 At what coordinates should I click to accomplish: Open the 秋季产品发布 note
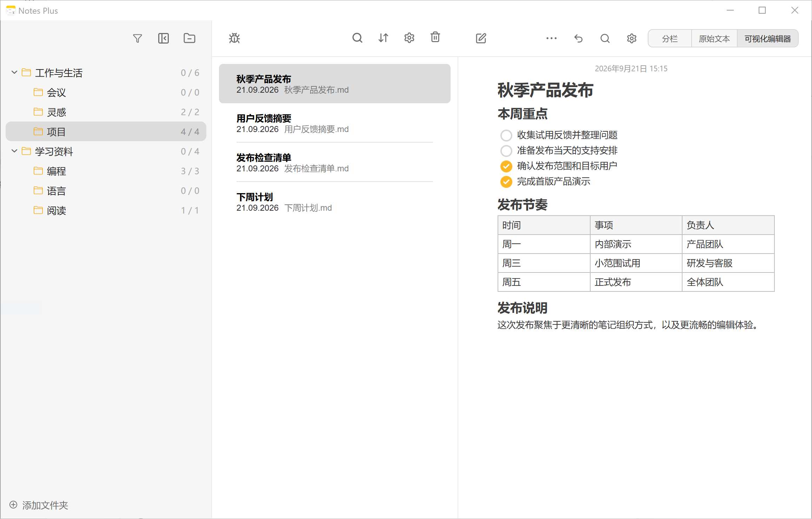[x=334, y=84]
